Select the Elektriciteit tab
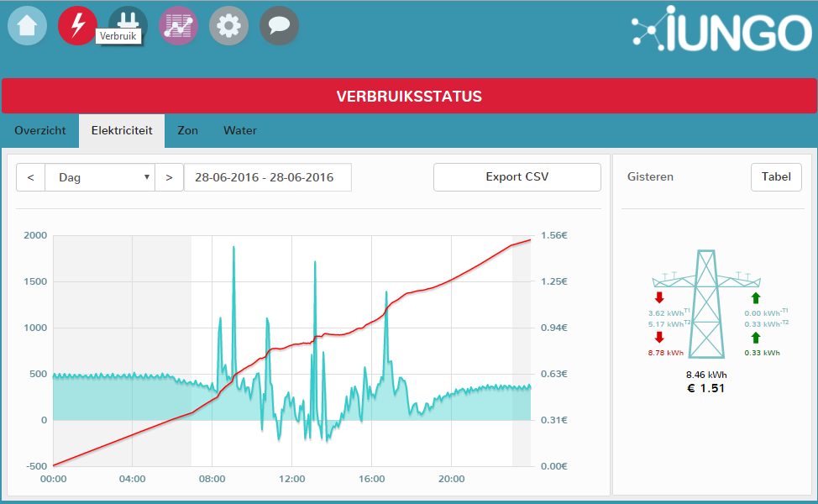This screenshot has width=818, height=504. click(122, 130)
